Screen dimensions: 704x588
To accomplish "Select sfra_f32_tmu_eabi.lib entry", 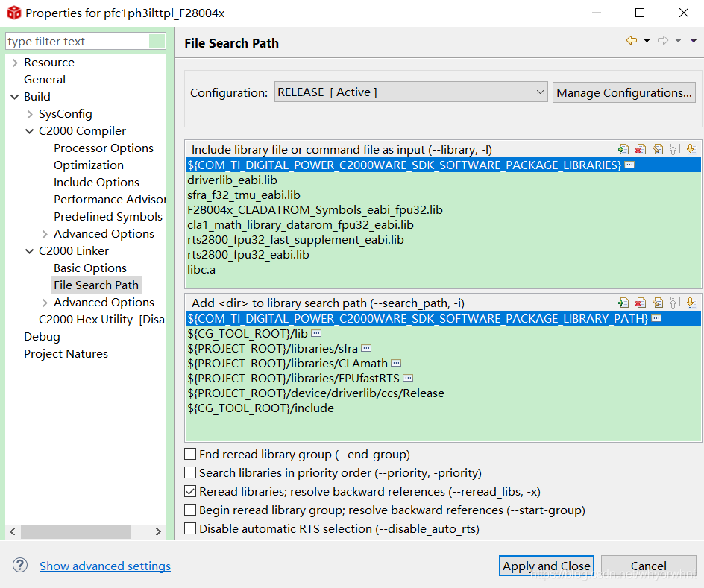I will (x=442, y=195).
